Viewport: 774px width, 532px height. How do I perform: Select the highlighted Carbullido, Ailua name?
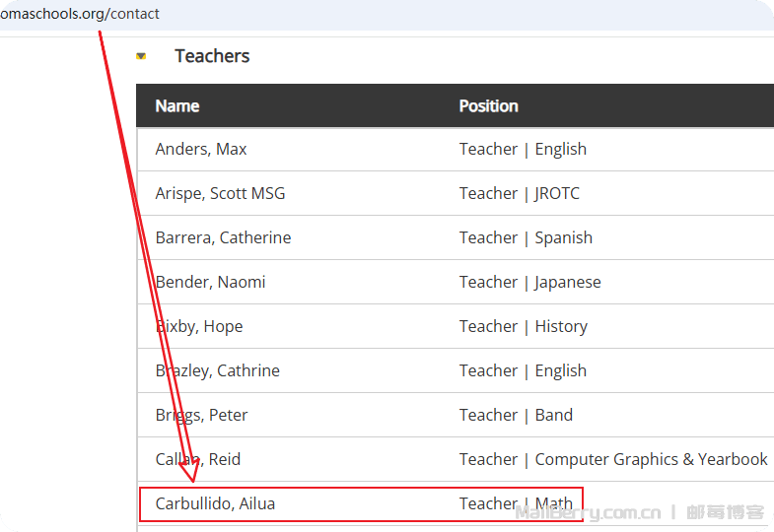[215, 503]
